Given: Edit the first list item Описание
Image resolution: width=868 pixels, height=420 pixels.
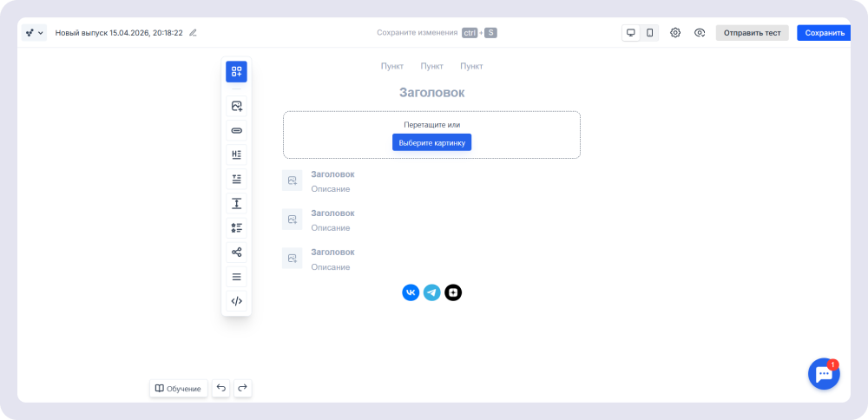Looking at the screenshot, I should tap(331, 189).
